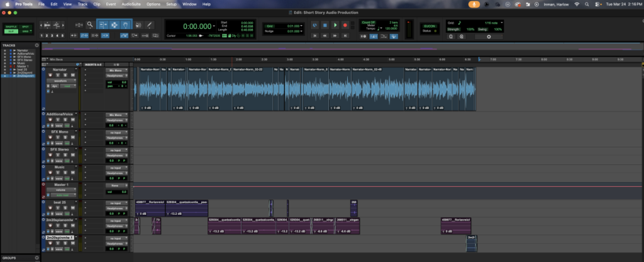644x262 pixels.
Task: Select the Scrubber tool
Action: (138, 25)
